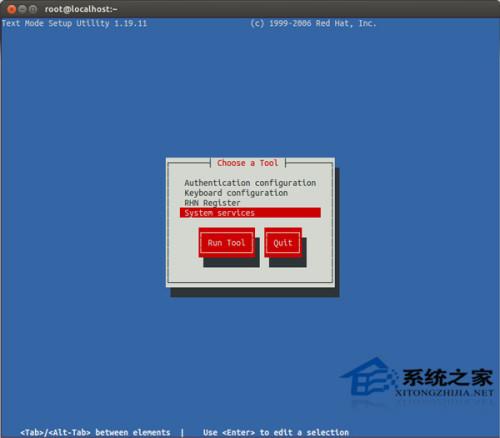Click the (c) 1999-2006 Red Hat, Inc. text
500x438 pixels.
[313, 24]
